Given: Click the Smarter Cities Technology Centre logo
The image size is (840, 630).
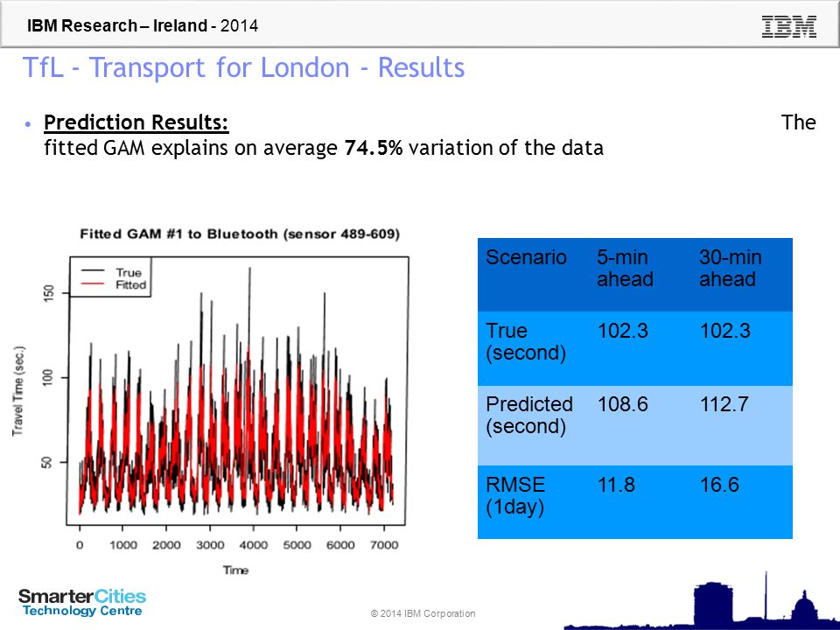Looking at the screenshot, I should point(82,603).
